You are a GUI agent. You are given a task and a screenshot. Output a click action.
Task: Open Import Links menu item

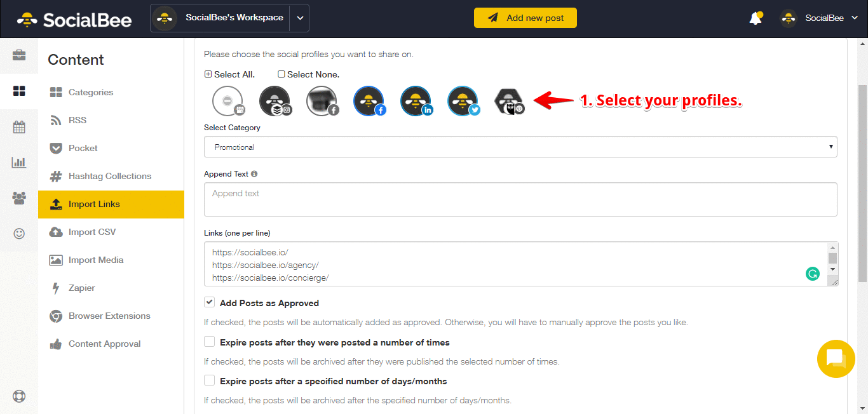click(x=111, y=204)
